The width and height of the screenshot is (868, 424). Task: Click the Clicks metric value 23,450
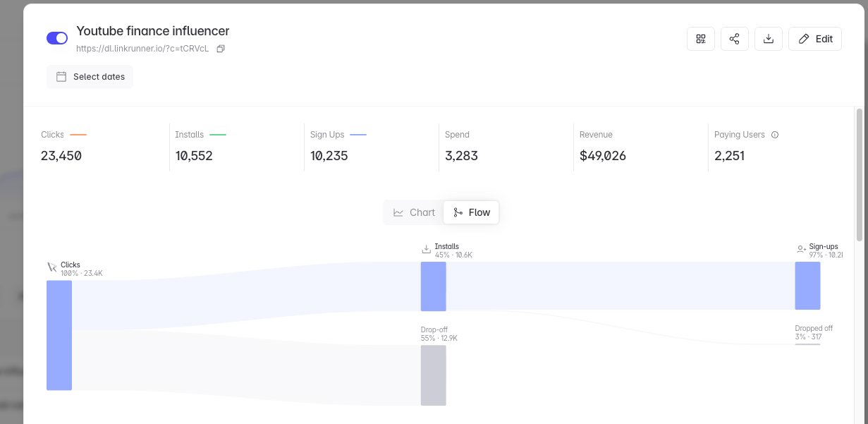61,156
